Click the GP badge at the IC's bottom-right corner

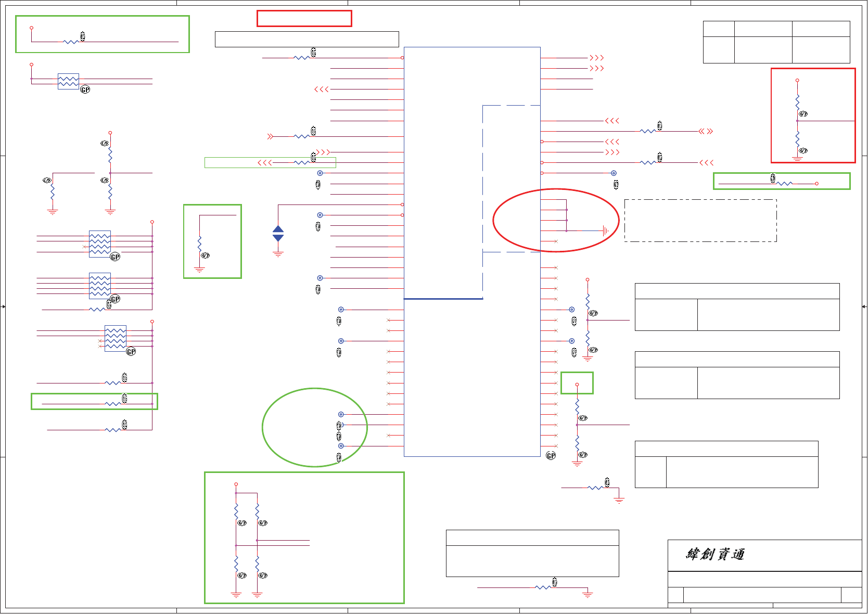(551, 456)
